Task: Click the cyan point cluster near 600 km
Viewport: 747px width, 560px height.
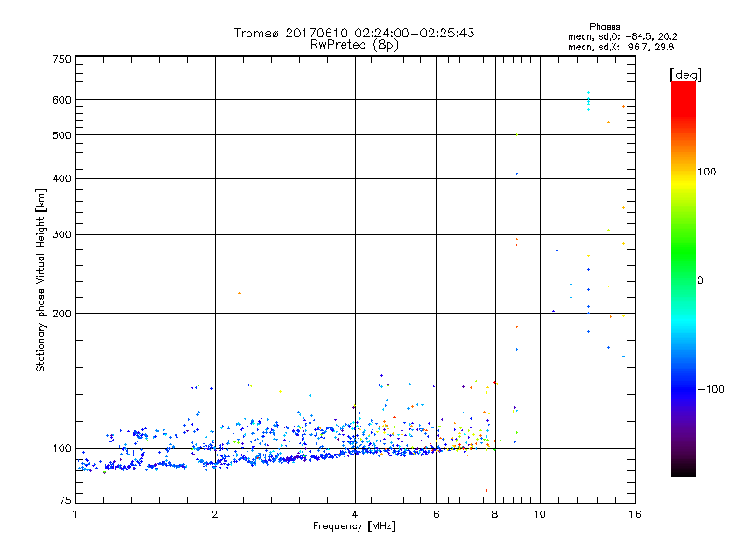Action: pos(589,101)
